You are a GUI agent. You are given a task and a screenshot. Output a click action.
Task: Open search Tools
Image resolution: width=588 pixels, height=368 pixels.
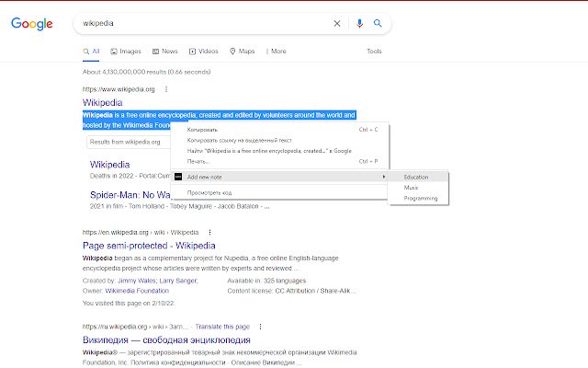click(374, 52)
